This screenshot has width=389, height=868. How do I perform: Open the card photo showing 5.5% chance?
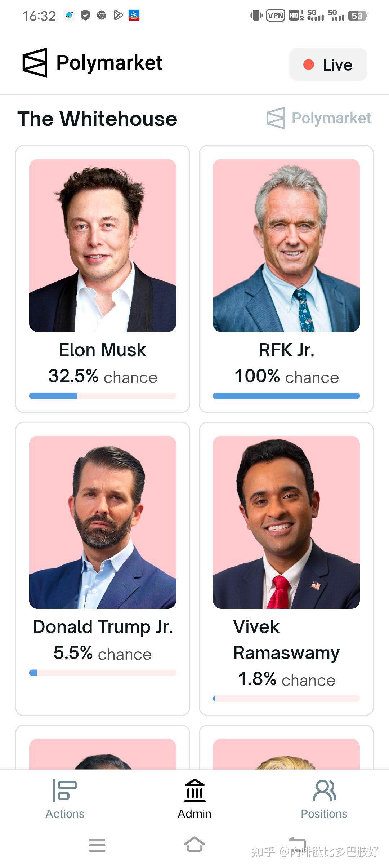coord(103,522)
